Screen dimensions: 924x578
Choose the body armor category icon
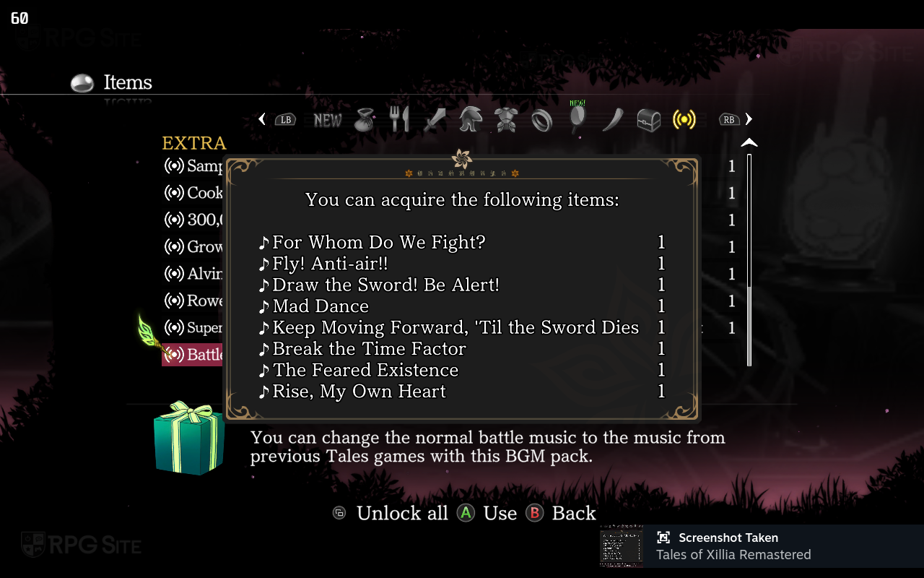(x=506, y=119)
